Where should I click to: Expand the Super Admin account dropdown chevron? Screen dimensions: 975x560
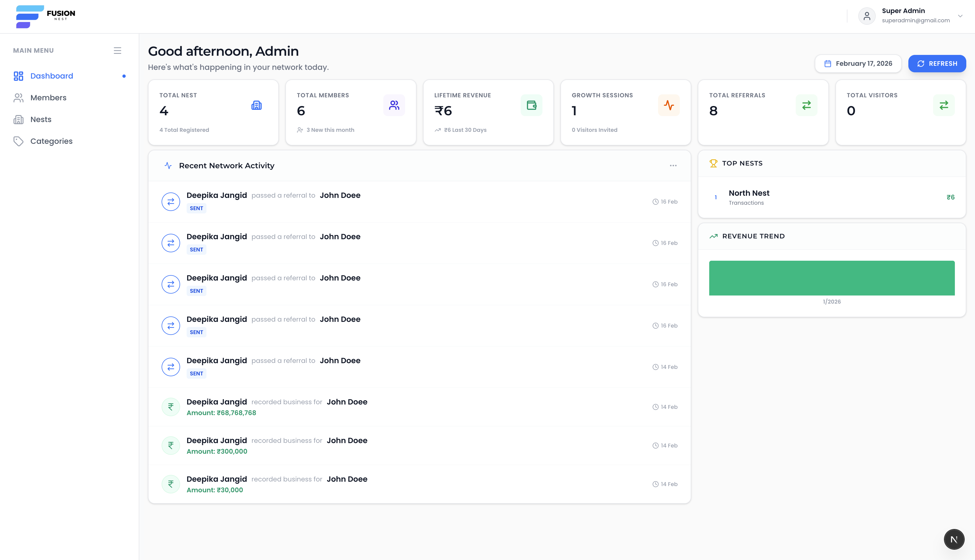click(x=960, y=16)
